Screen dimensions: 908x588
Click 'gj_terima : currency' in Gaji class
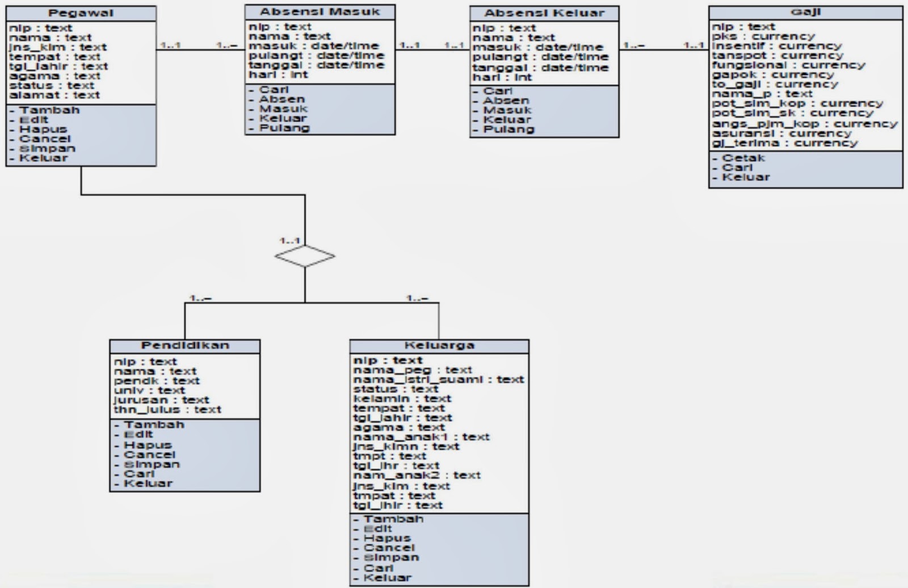tap(785, 143)
